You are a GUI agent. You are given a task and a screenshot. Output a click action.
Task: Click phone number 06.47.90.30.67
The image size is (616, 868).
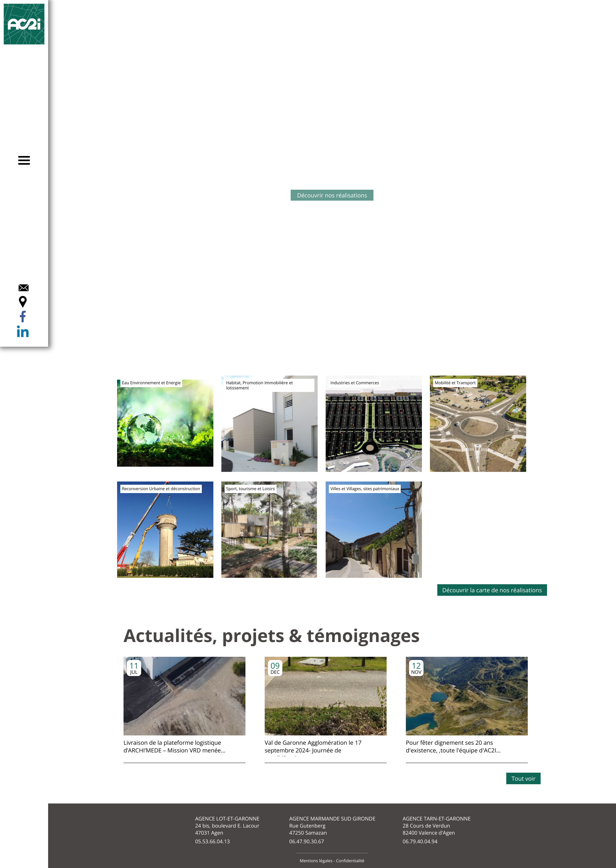point(306,841)
